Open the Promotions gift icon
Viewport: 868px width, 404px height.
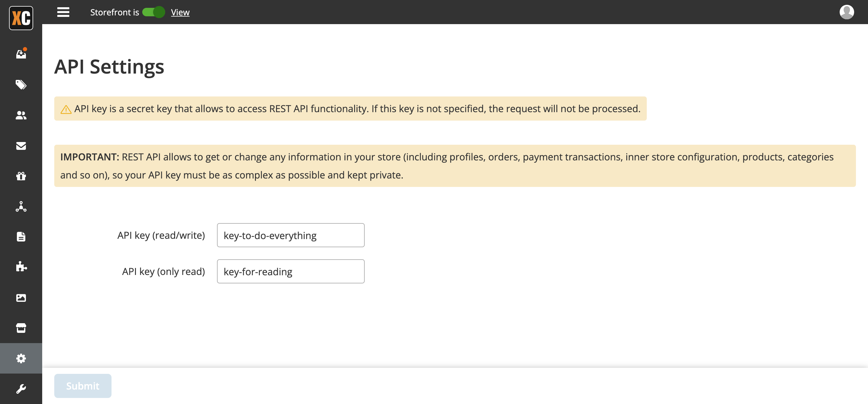(x=21, y=176)
